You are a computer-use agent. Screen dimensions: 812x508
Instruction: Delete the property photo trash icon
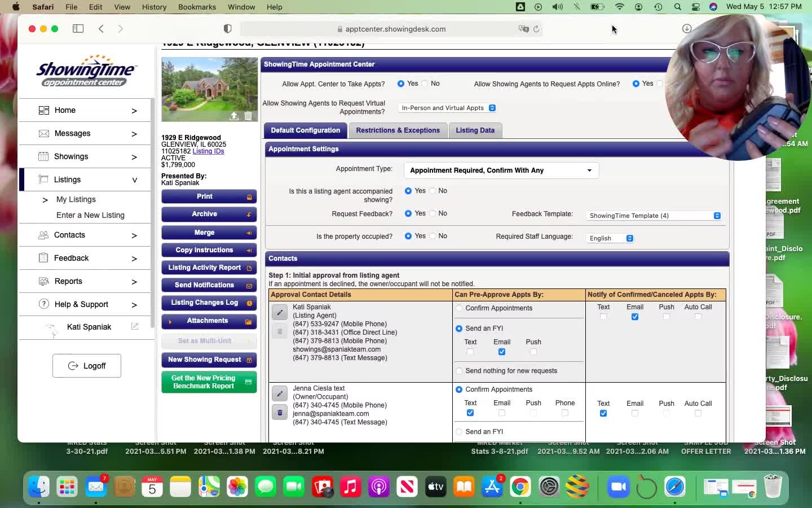[x=248, y=116]
